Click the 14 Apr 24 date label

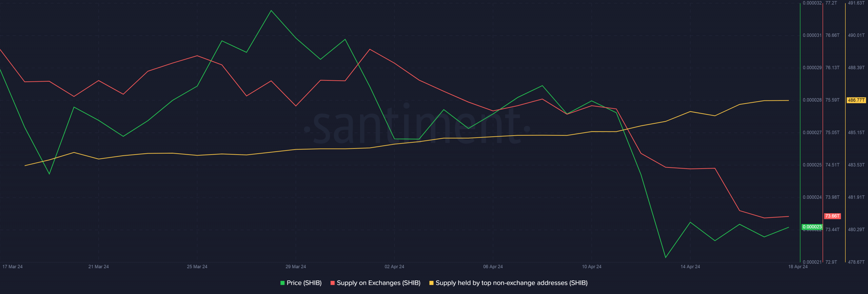coord(690,267)
